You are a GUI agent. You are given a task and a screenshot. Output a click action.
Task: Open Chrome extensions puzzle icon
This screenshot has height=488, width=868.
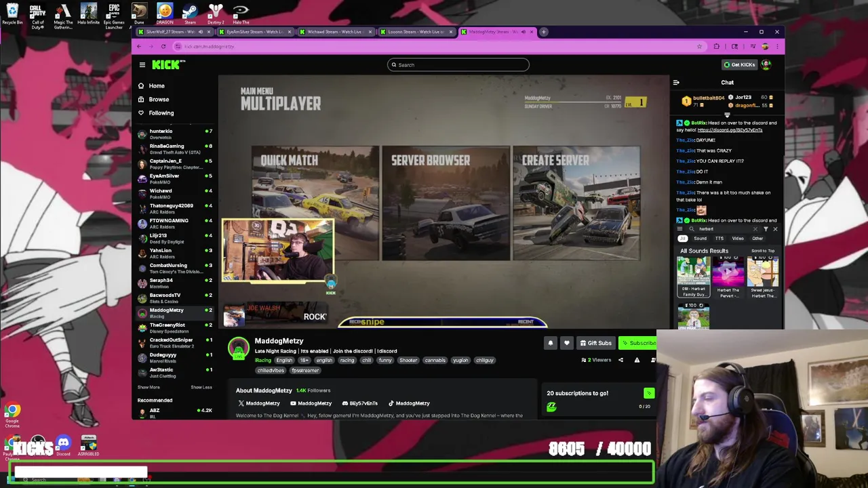716,46
